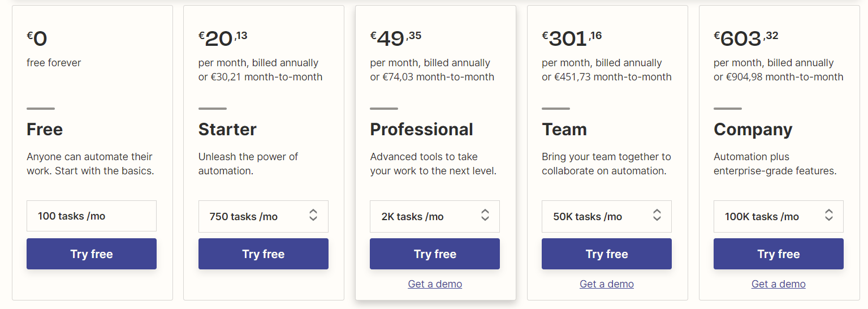Viewport: 868px width, 309px height.
Task: Expand the 50K tasks /mo selector
Action: coord(607,216)
